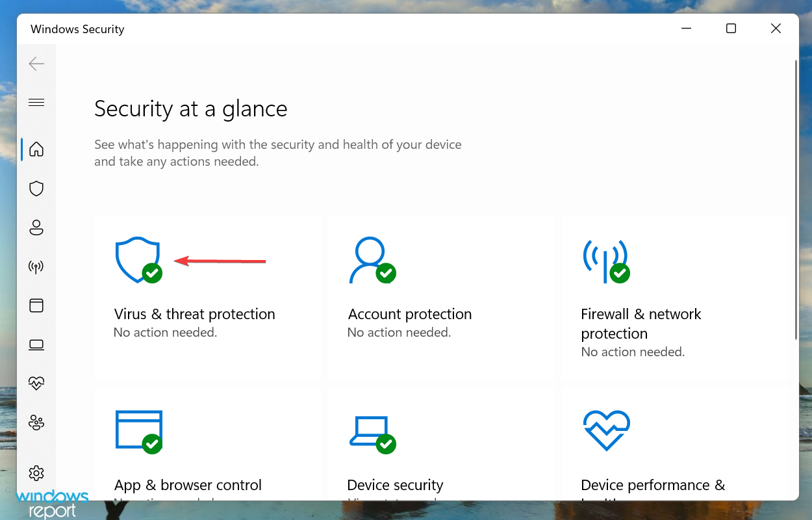Expand navigation with the hamburger menu icon
This screenshot has width=812, height=520.
point(36,102)
